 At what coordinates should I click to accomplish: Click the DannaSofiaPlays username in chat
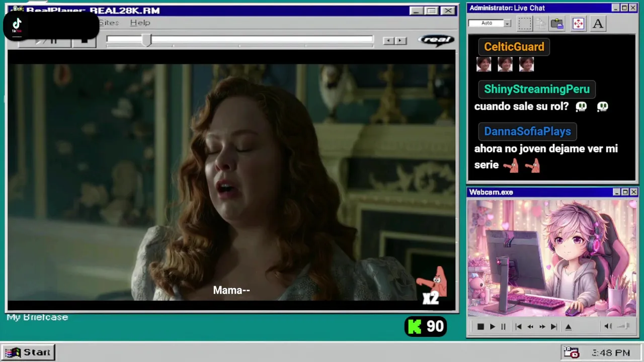pos(527,131)
